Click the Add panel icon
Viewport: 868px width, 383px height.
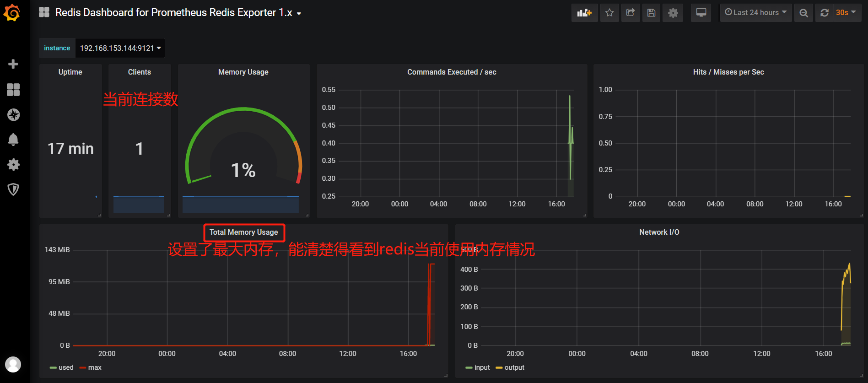[x=584, y=13]
